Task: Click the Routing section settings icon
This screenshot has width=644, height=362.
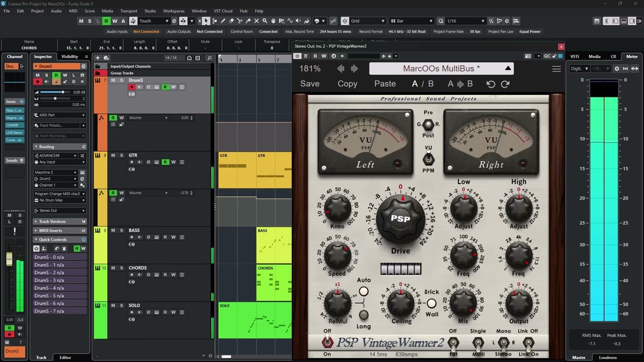Action: point(84,147)
